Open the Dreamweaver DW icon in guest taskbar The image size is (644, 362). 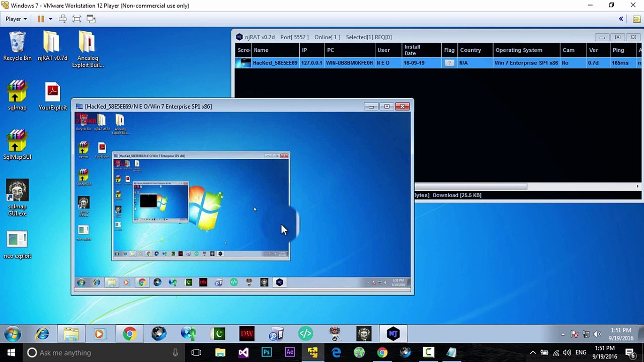(247, 334)
